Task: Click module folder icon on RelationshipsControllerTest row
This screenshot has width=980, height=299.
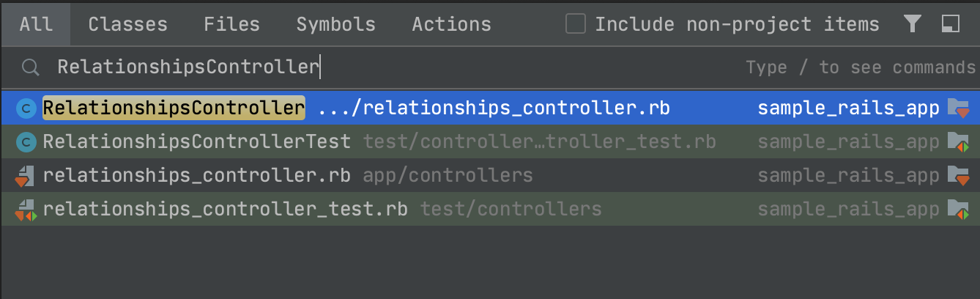Action: [x=957, y=142]
